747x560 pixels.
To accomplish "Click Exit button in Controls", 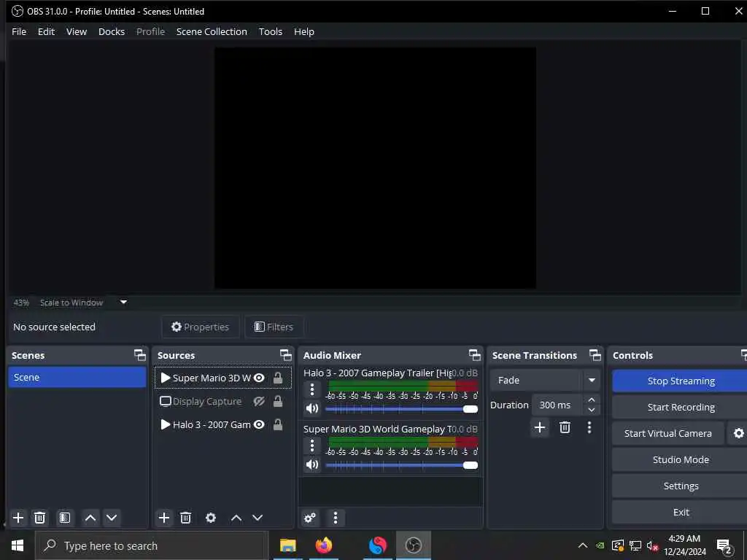I will (x=681, y=512).
